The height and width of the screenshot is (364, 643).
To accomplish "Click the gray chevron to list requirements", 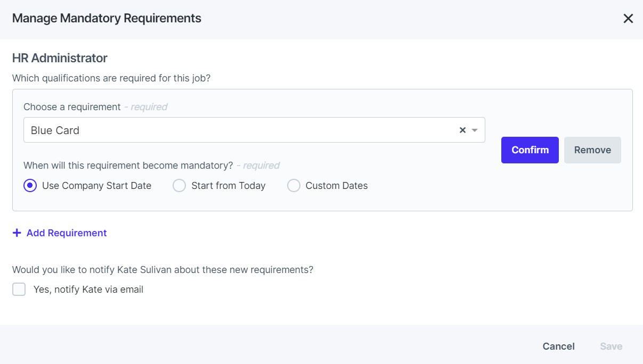I will pos(475,130).
